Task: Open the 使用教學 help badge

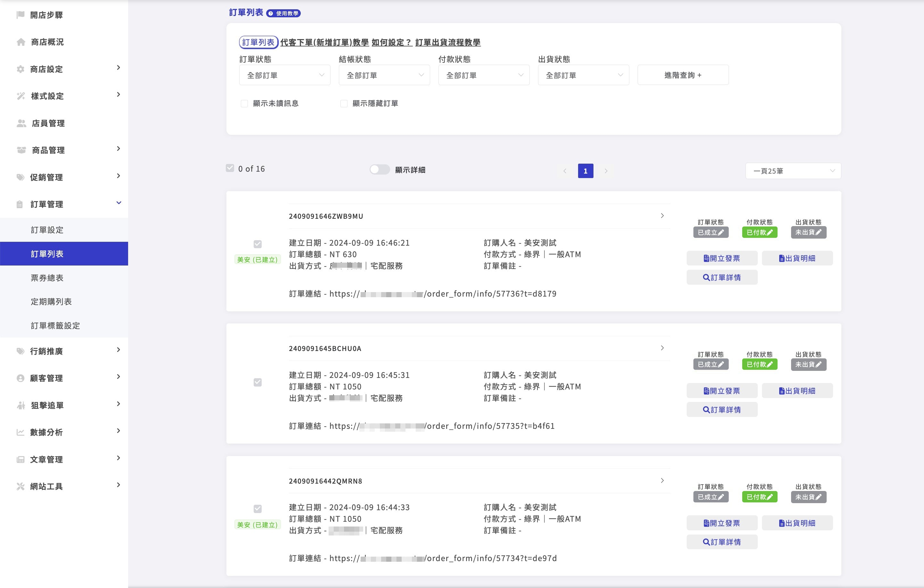Action: (283, 13)
